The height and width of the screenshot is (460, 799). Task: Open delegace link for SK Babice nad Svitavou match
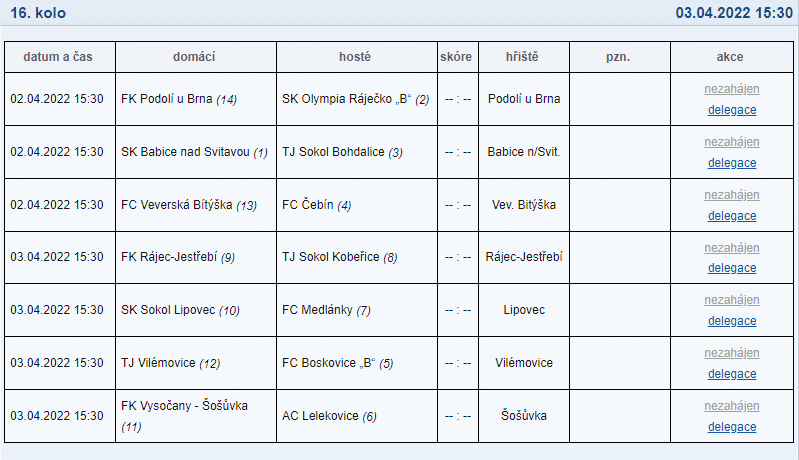pyautogui.click(x=732, y=163)
